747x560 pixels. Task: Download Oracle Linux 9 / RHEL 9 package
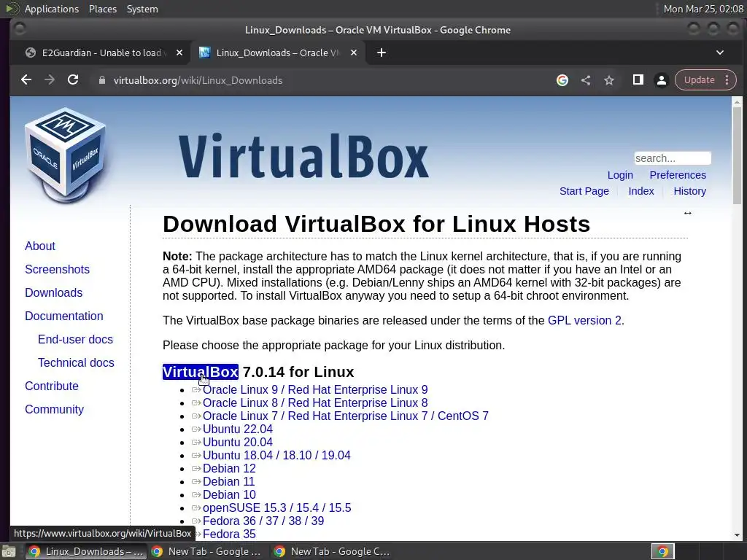[x=315, y=389]
